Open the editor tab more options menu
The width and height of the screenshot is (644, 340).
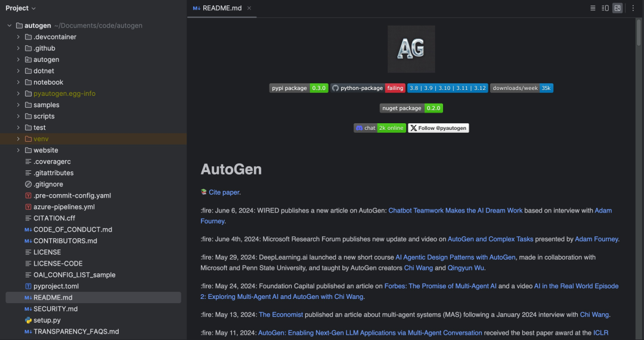tap(634, 8)
